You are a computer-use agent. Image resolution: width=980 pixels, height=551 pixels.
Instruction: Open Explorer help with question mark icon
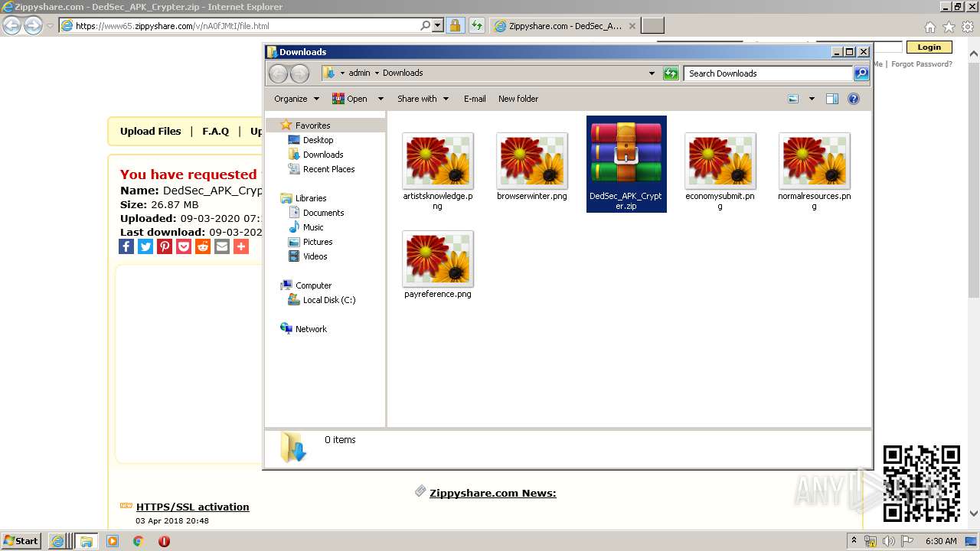pos(854,99)
